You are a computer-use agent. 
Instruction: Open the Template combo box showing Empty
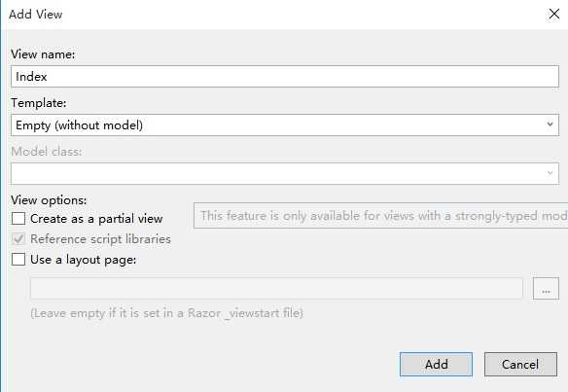[285, 125]
